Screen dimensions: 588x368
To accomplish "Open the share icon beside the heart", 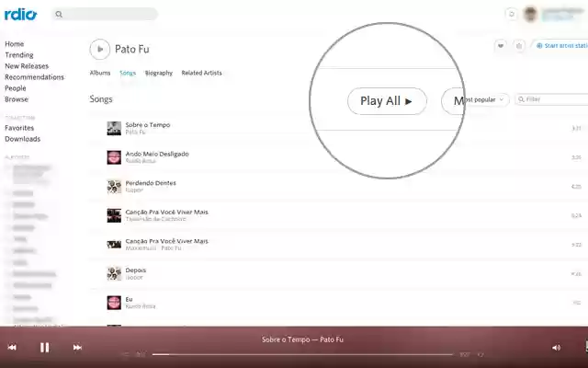I will click(519, 46).
